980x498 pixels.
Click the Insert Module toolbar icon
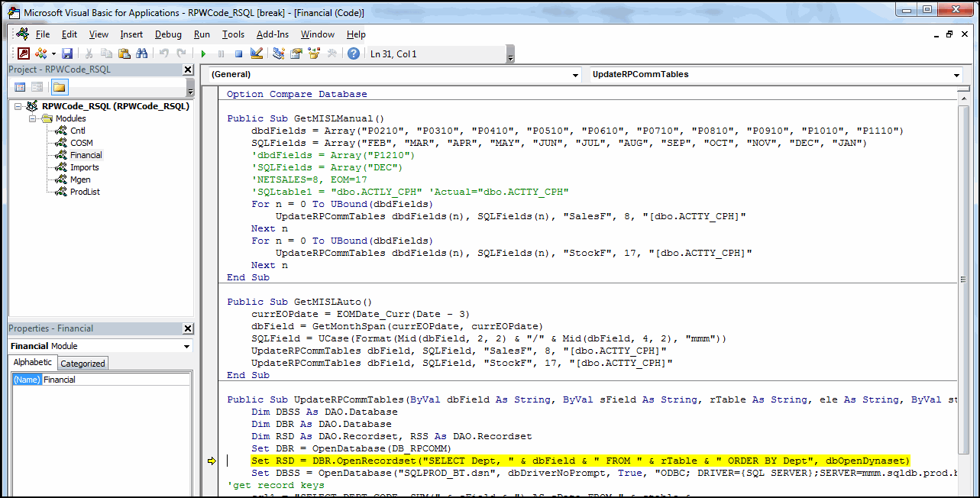[40, 53]
